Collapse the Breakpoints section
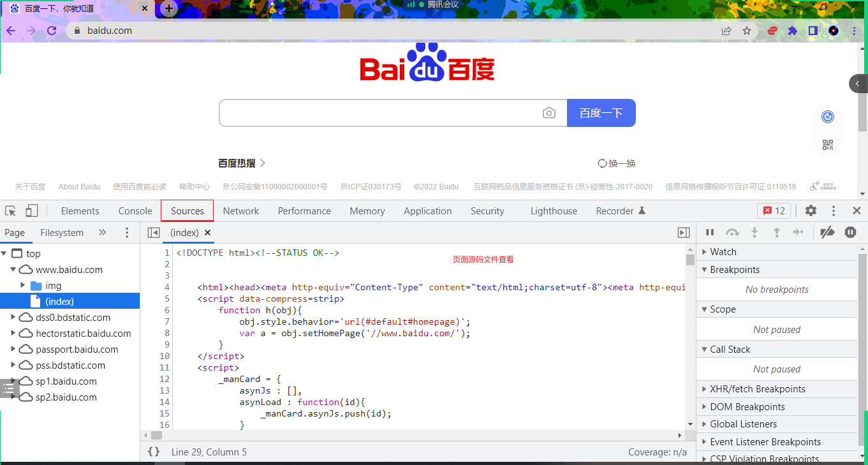This screenshot has width=868, height=465. (x=777, y=270)
